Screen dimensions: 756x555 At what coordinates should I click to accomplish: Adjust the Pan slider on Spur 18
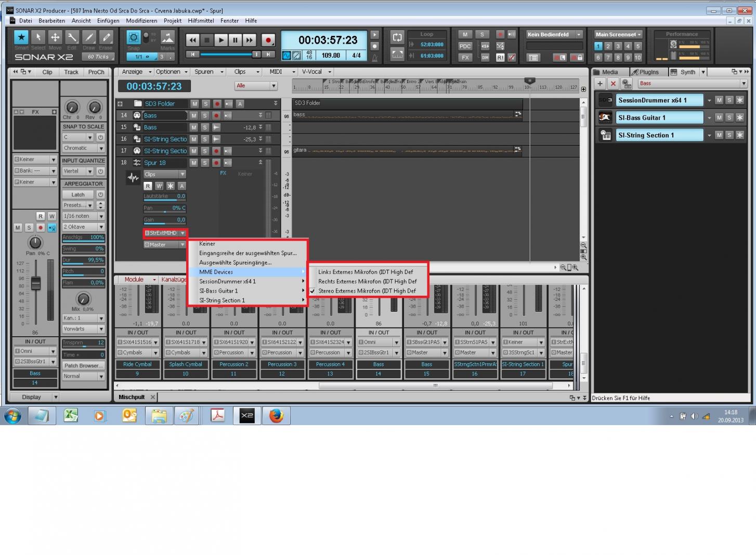point(164,208)
